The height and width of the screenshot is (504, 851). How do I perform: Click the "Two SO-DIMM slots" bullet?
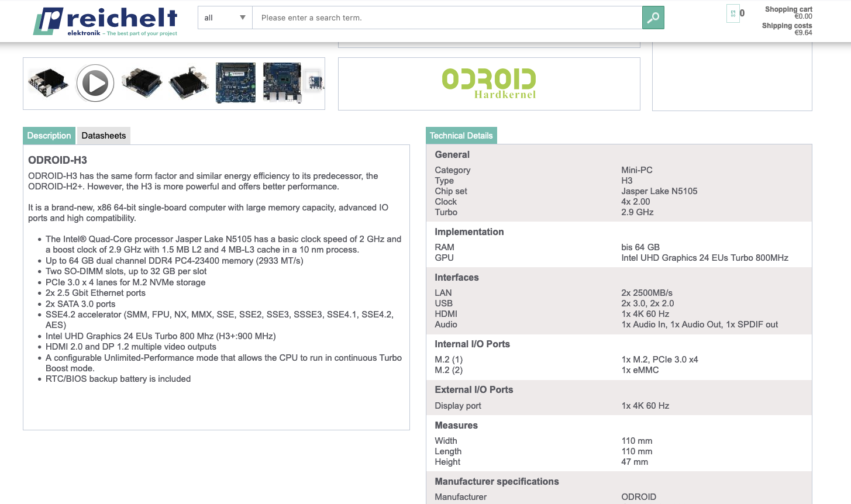126,271
